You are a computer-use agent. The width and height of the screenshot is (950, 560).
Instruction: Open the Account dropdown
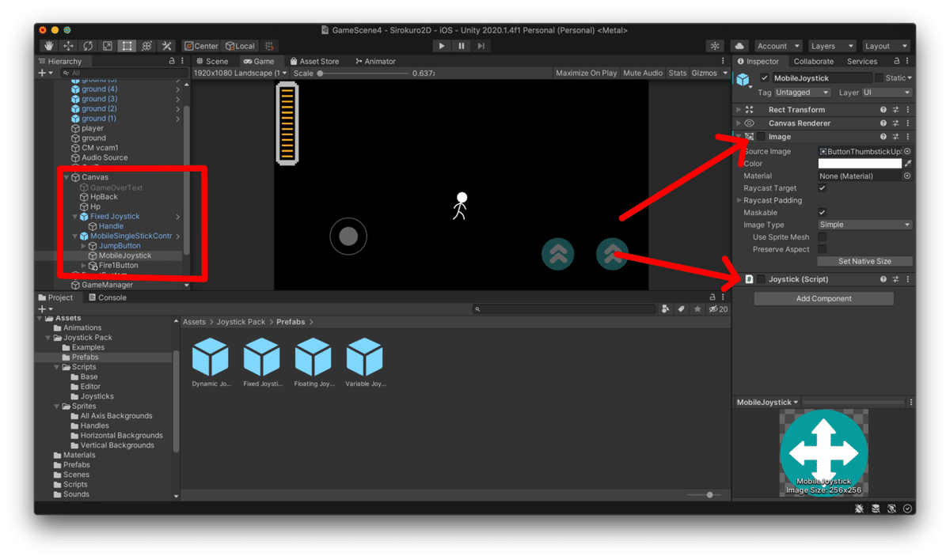pyautogui.click(x=777, y=46)
